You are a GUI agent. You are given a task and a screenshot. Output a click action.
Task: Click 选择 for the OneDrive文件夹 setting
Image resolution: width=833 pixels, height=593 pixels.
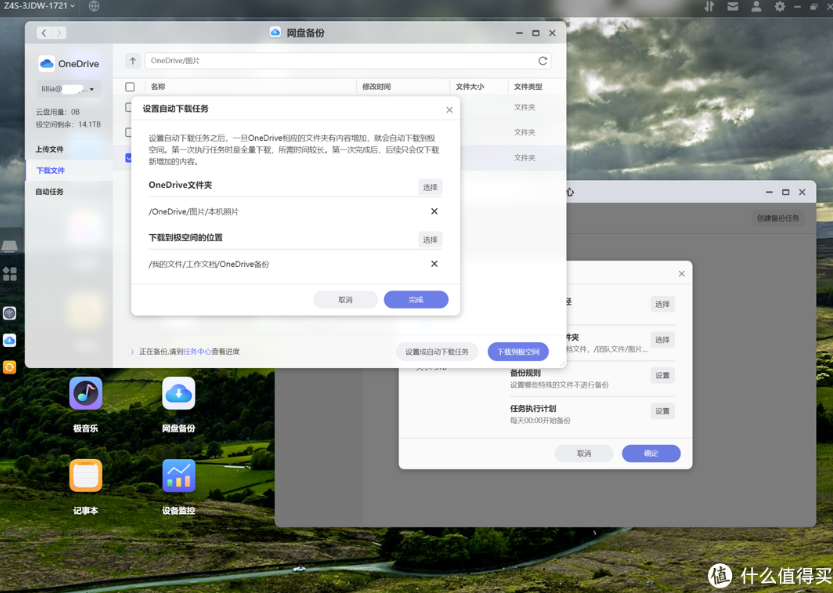point(430,187)
